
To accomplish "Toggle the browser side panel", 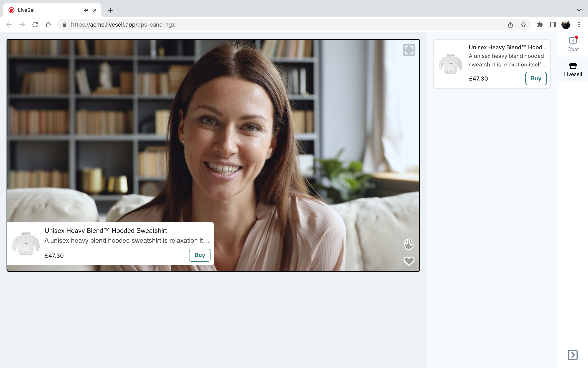I will 553,25.
